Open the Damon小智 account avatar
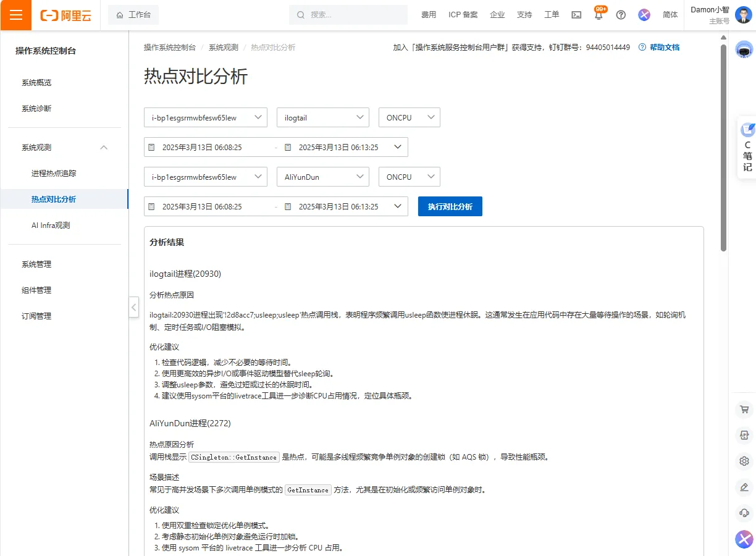Viewport: 756px width, 556px height. click(744, 15)
